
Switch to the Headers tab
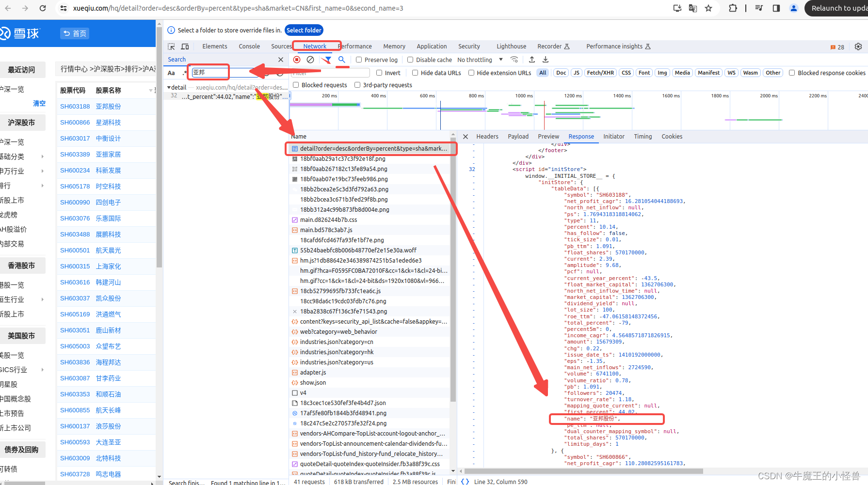point(487,137)
